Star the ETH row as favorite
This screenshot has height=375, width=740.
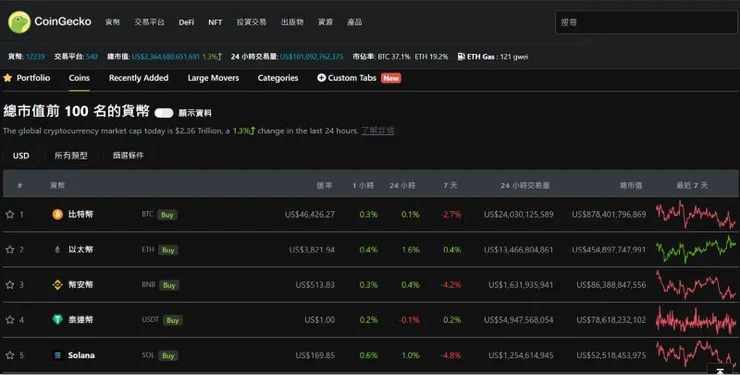pyautogui.click(x=9, y=250)
